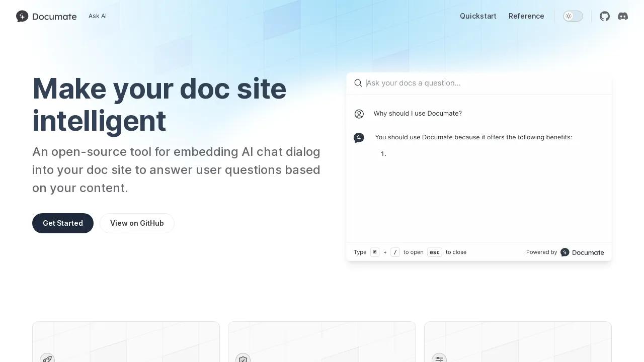The width and height of the screenshot is (644, 362).
Task: Click the "An open-source tool for embedding" tagline
Action: point(176,170)
